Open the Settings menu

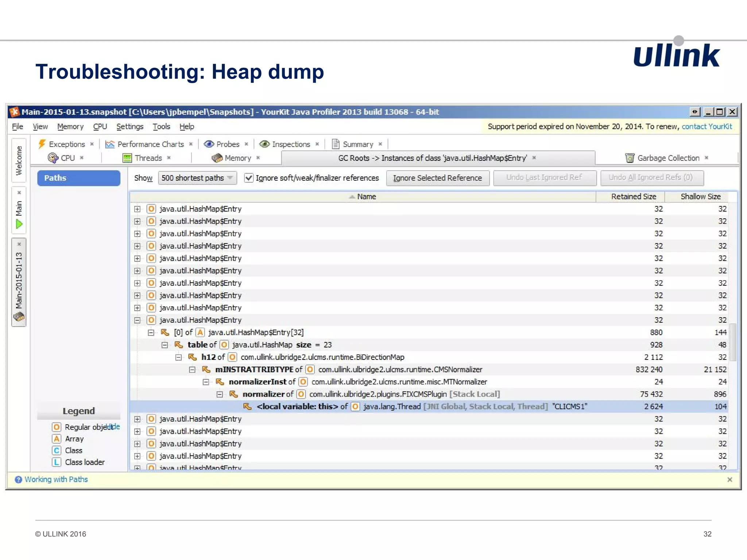pos(130,127)
